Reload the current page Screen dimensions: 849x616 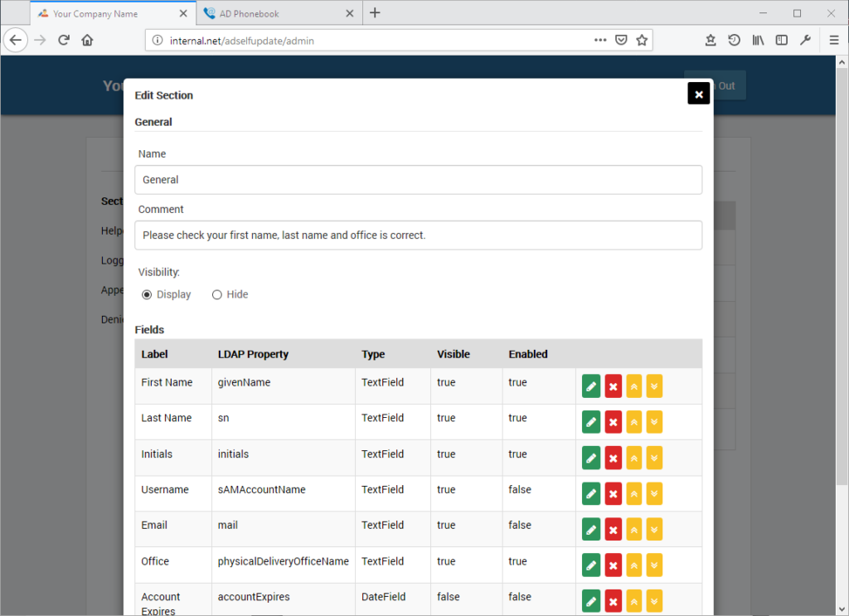64,39
